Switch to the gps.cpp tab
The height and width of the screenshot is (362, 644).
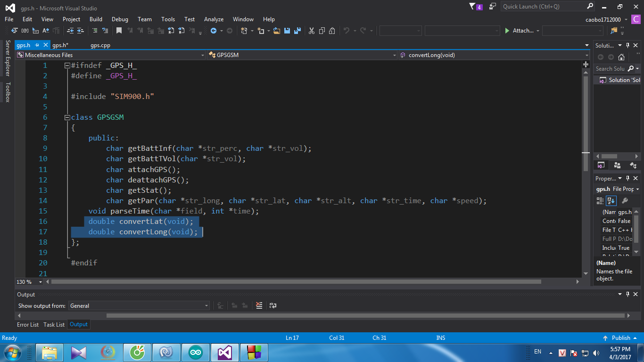coord(100,45)
